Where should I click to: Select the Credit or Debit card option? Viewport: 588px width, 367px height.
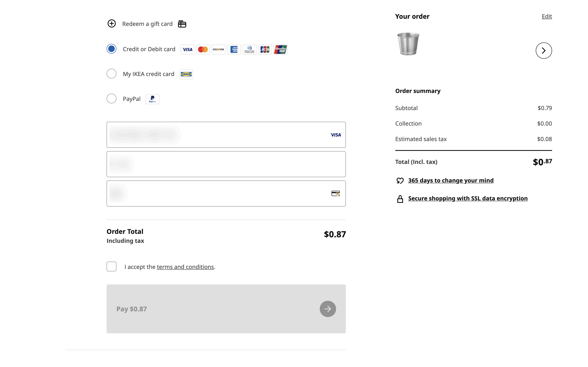click(x=111, y=49)
